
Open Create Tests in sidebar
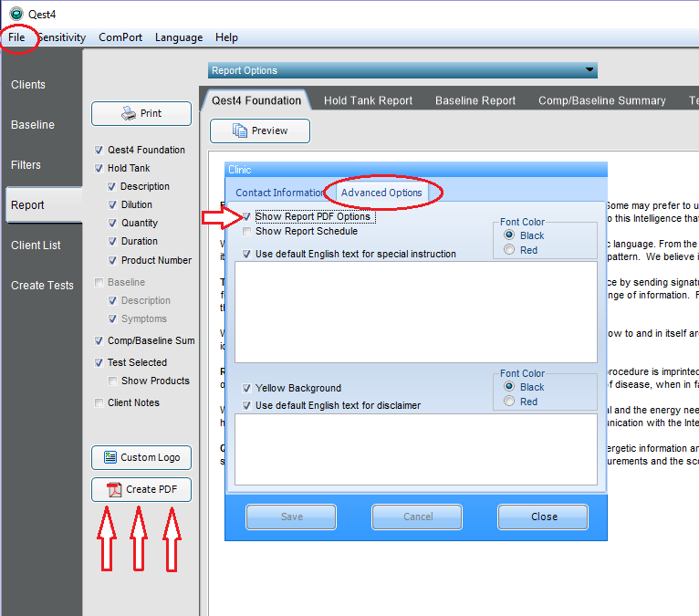(42, 286)
